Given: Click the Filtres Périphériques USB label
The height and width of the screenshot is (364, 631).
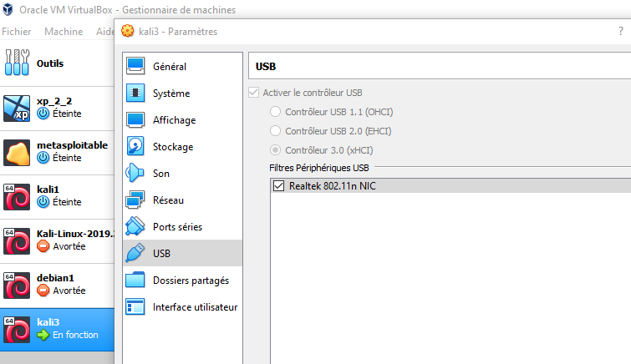Looking at the screenshot, I should click(319, 167).
